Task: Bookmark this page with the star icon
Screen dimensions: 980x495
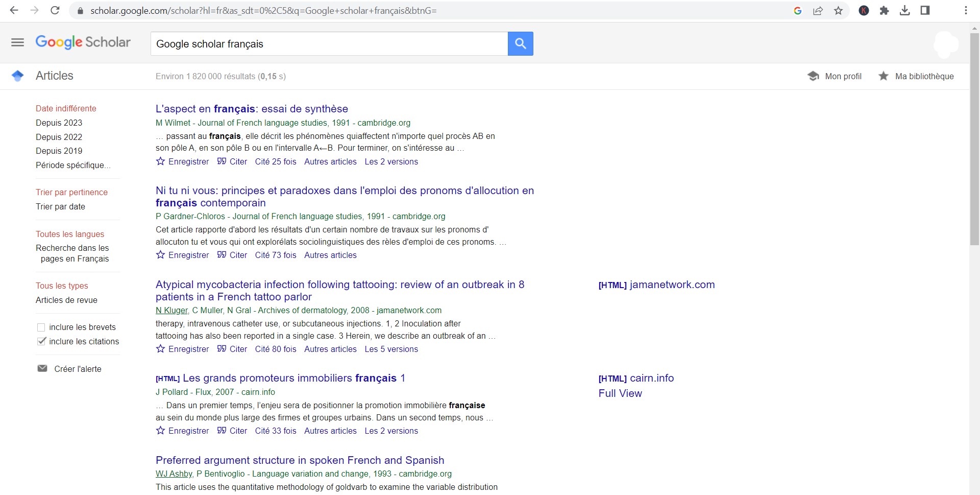Action: coord(838,11)
